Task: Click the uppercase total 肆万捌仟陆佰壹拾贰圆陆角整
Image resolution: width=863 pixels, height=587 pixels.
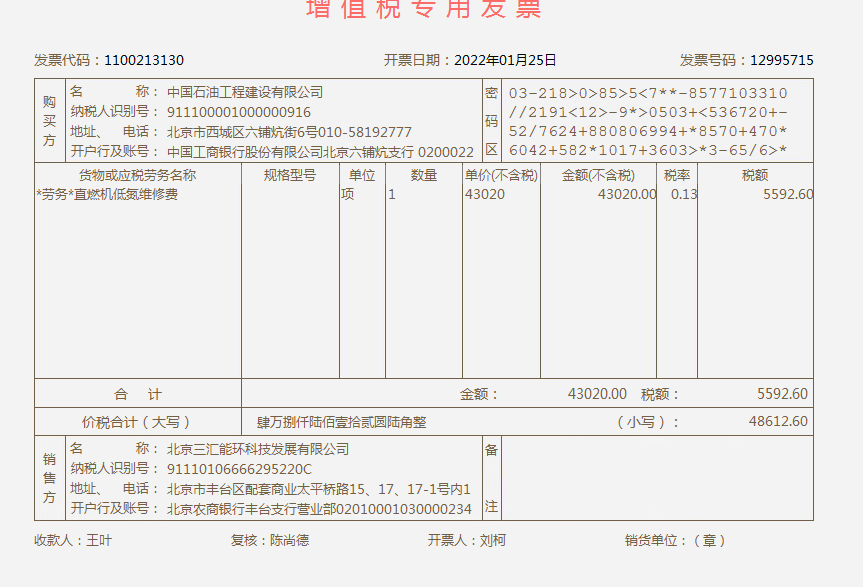Action: (x=341, y=422)
